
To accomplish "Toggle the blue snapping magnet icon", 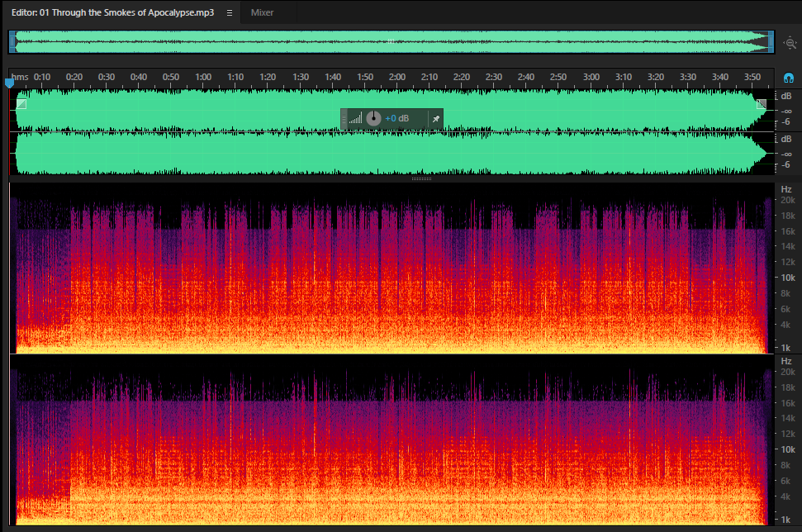I will [x=789, y=78].
